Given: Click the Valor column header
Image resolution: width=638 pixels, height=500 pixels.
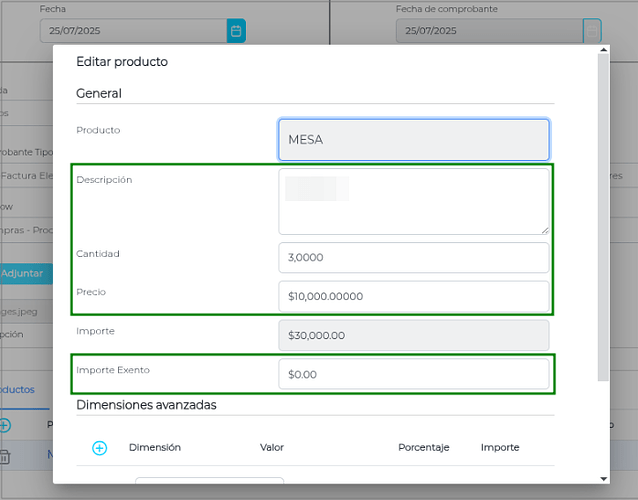Looking at the screenshot, I should [272, 447].
